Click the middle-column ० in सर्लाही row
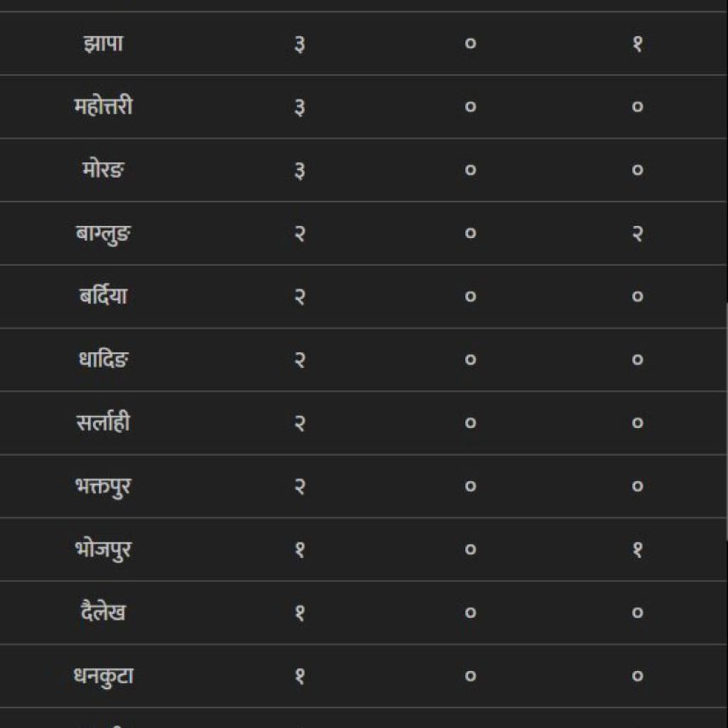The image size is (728, 728). [x=470, y=423]
